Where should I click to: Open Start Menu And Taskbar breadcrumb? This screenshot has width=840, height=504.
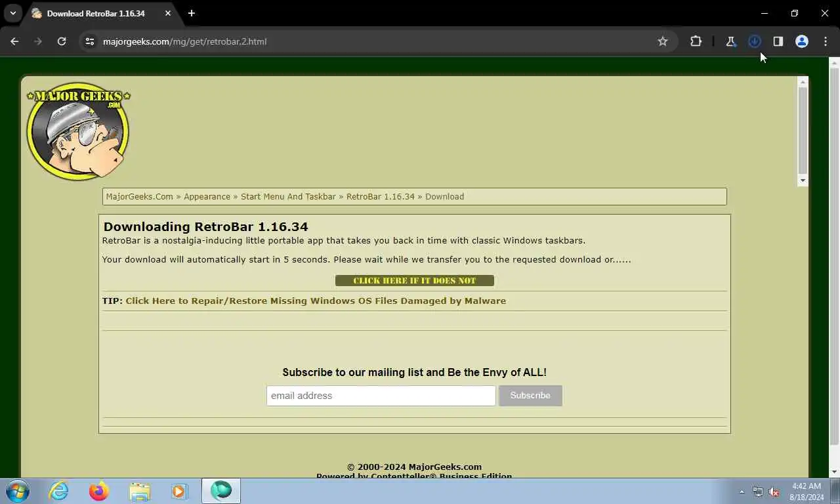[x=288, y=196]
